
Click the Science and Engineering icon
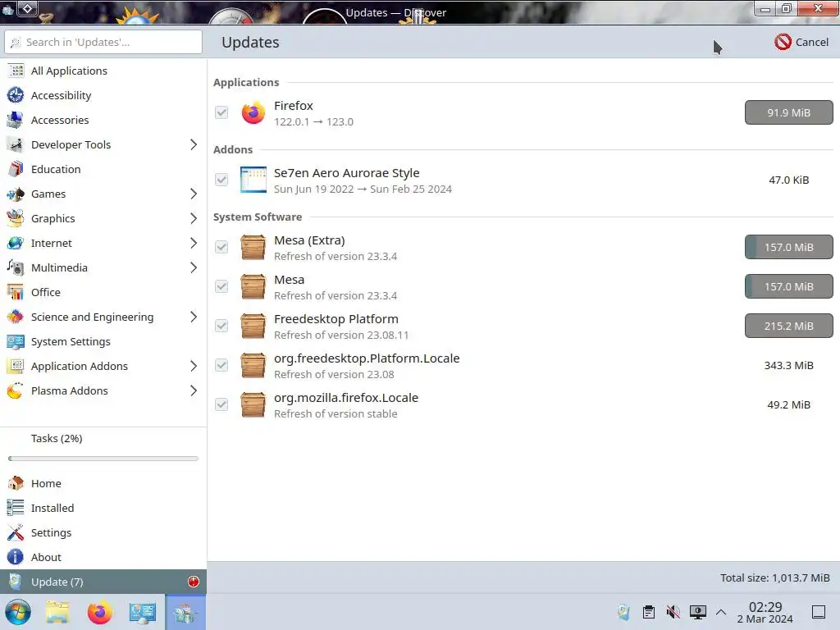[x=16, y=317]
